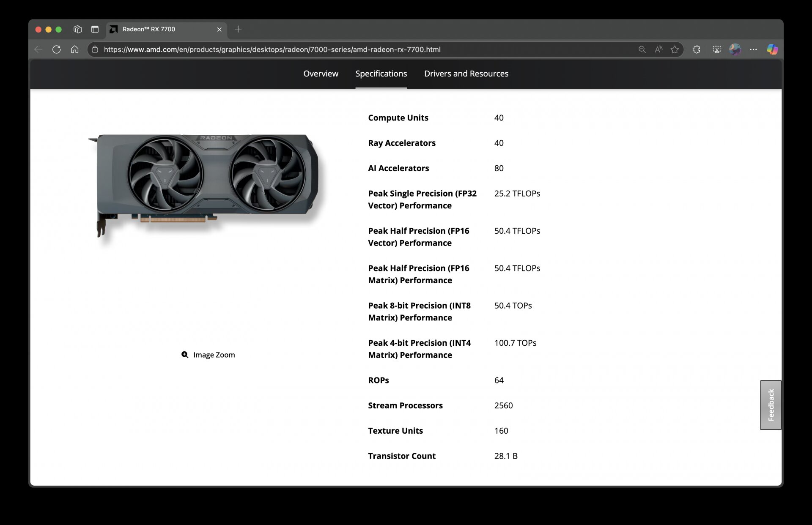Toggle the Image Zoom magnifier control
The image size is (812, 525).
coord(184,355)
